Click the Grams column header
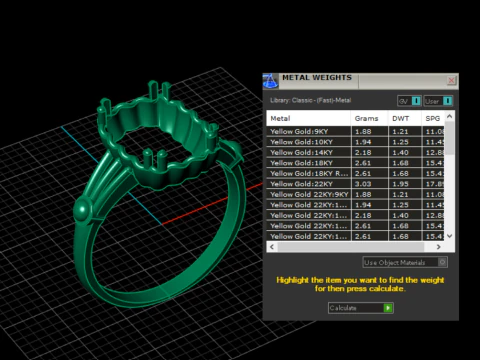Screen dimensions: 480x360 (x=369, y=118)
